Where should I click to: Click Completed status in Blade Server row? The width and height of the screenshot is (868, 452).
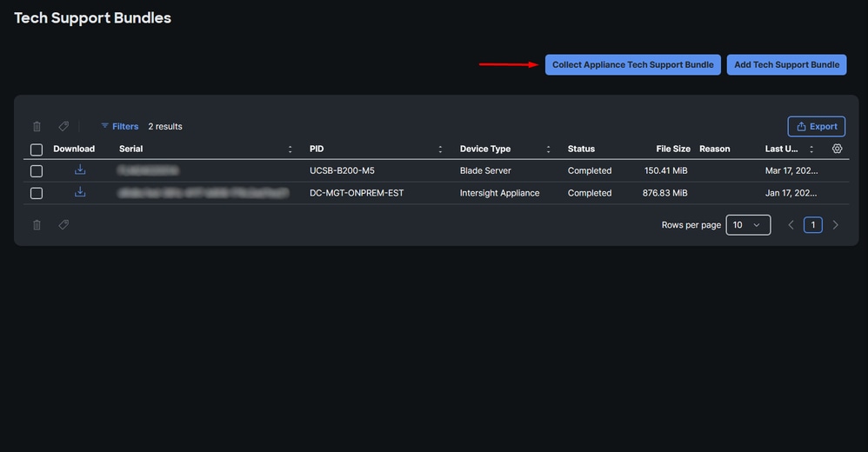(590, 170)
